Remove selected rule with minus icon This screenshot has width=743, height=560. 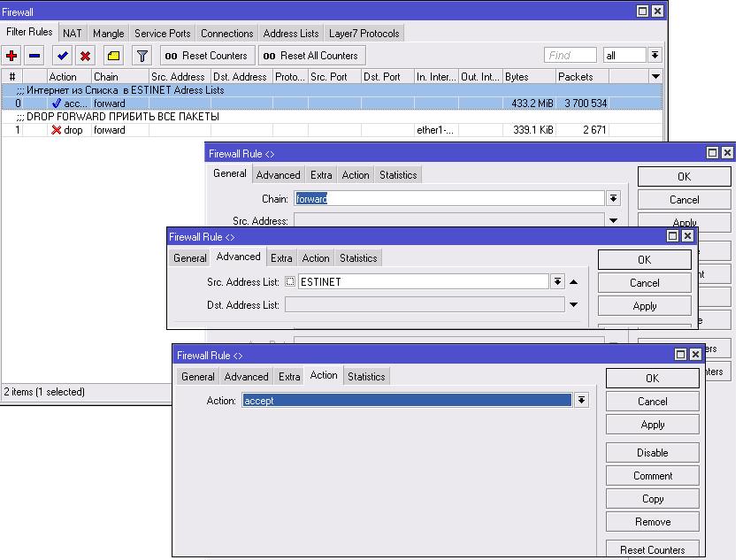point(34,56)
